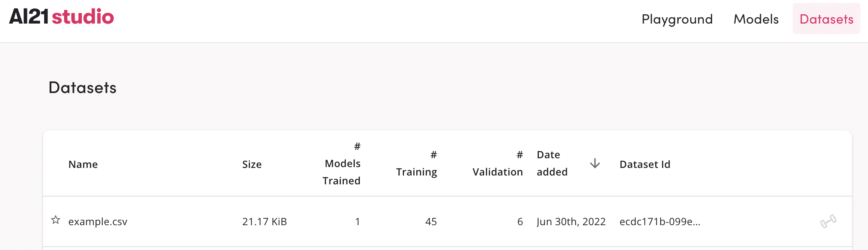Reverse the Date added sort order
The height and width of the screenshot is (250, 868).
coord(595,164)
